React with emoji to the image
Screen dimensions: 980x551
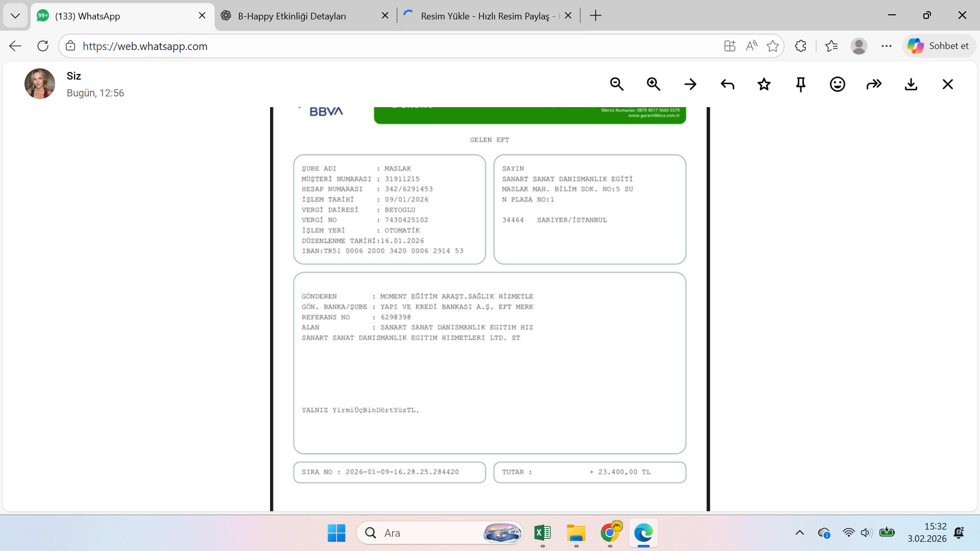838,84
